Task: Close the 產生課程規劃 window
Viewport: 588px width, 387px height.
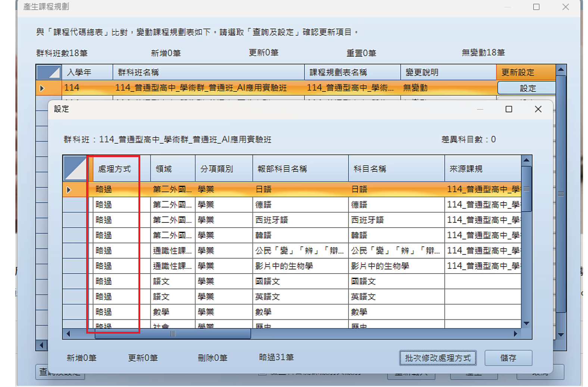Action: tap(566, 7)
